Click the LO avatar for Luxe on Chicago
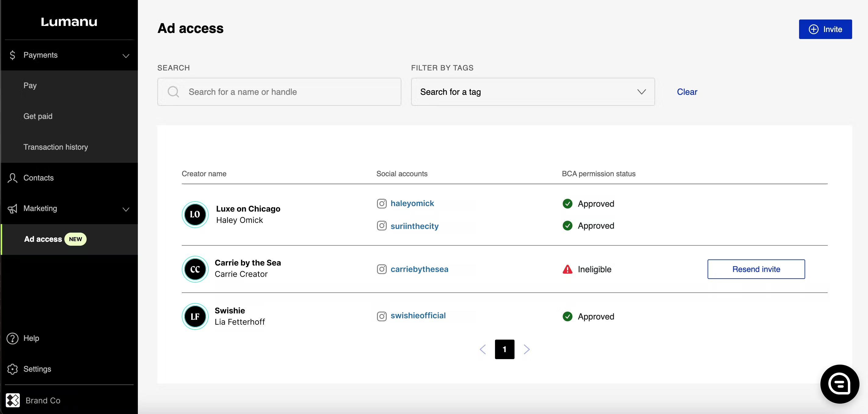The width and height of the screenshot is (868, 414). point(195,214)
